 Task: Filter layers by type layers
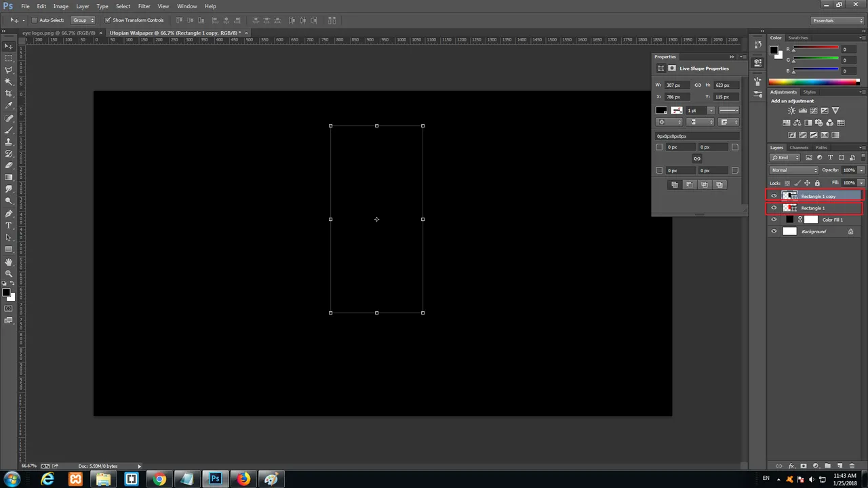830,158
